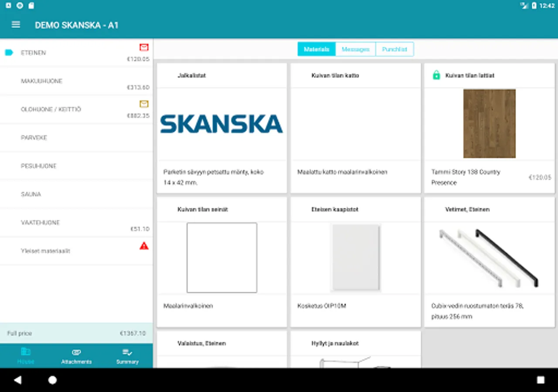Click the €882.35 price under Olohuone
Viewport: 558px width, 392px height.
pos(138,116)
